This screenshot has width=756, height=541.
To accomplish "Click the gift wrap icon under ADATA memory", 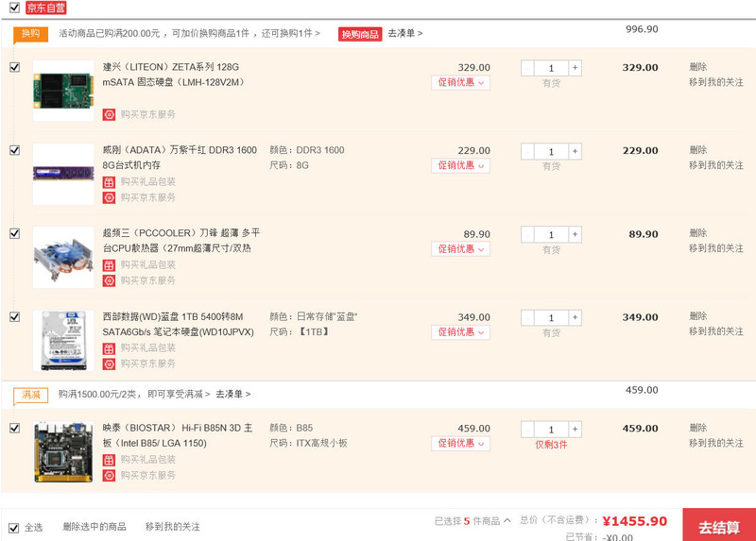I will (109, 182).
